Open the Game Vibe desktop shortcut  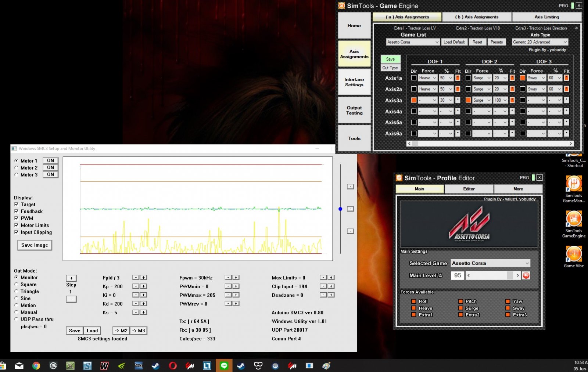point(574,257)
